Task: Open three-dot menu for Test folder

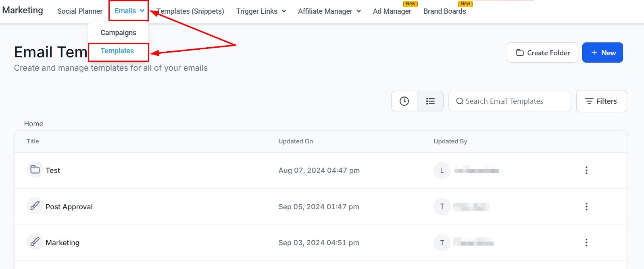Action: coord(586,170)
